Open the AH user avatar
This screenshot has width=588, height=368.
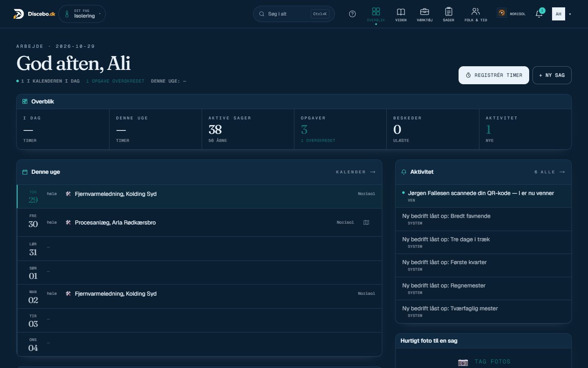coord(559,14)
